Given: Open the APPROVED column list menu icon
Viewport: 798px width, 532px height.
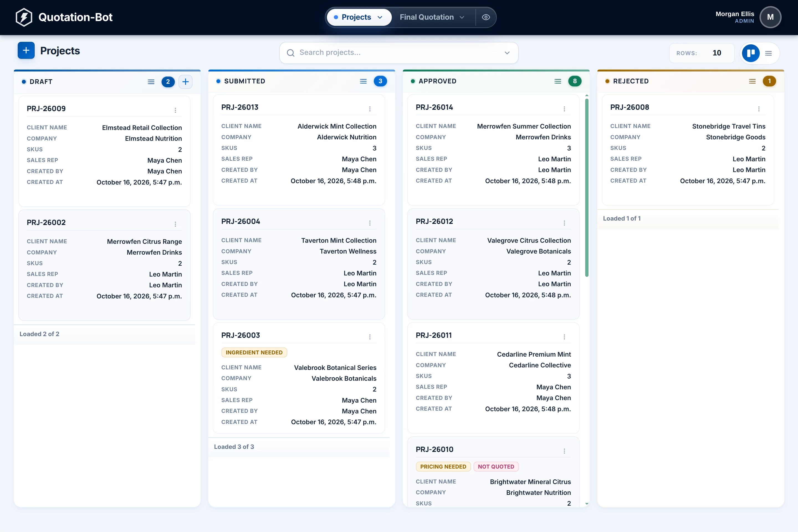Looking at the screenshot, I should (x=558, y=81).
